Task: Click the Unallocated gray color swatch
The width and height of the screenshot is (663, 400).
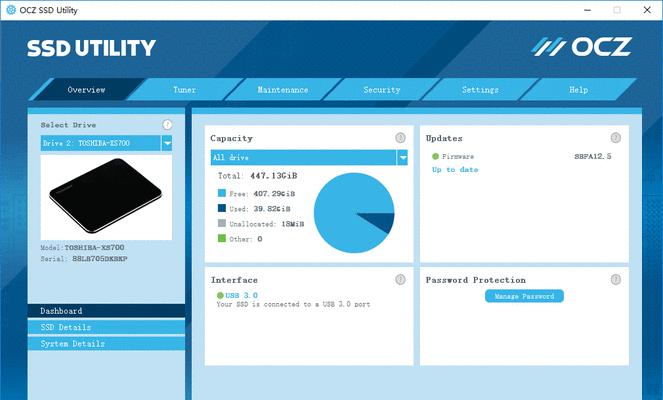Action: point(222,223)
